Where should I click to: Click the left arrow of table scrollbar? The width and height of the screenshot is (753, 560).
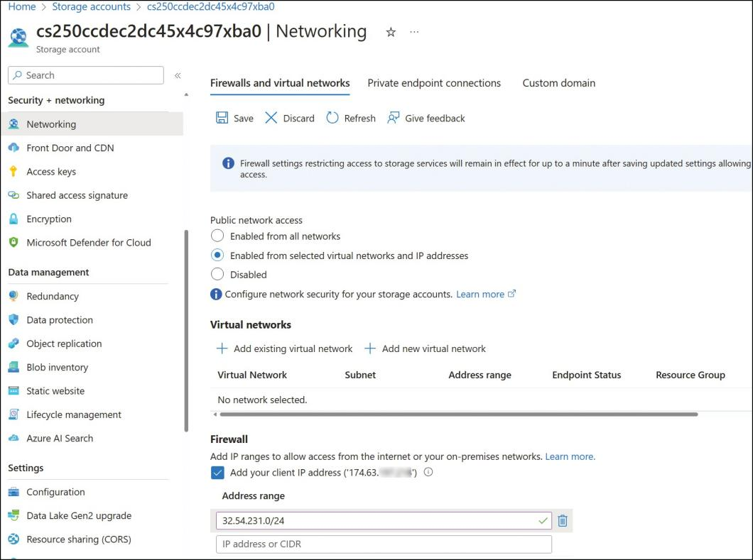[215, 414]
